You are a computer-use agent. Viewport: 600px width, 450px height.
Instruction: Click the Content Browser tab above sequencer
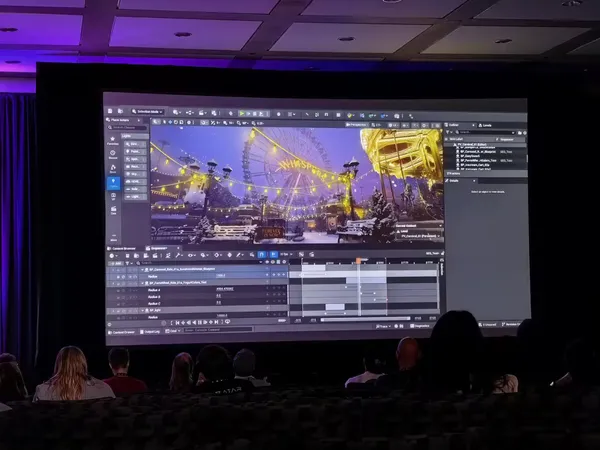(x=122, y=248)
